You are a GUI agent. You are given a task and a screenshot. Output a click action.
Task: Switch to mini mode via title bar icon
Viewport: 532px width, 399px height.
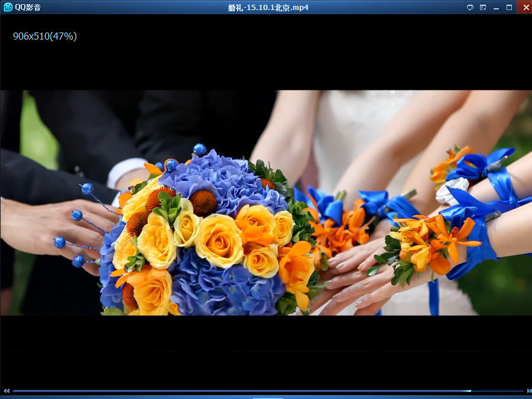pyautogui.click(x=483, y=8)
